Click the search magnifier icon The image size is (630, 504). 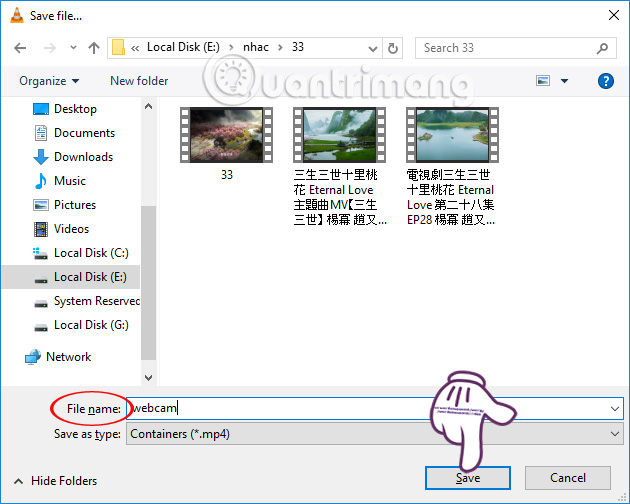pyautogui.click(x=602, y=49)
